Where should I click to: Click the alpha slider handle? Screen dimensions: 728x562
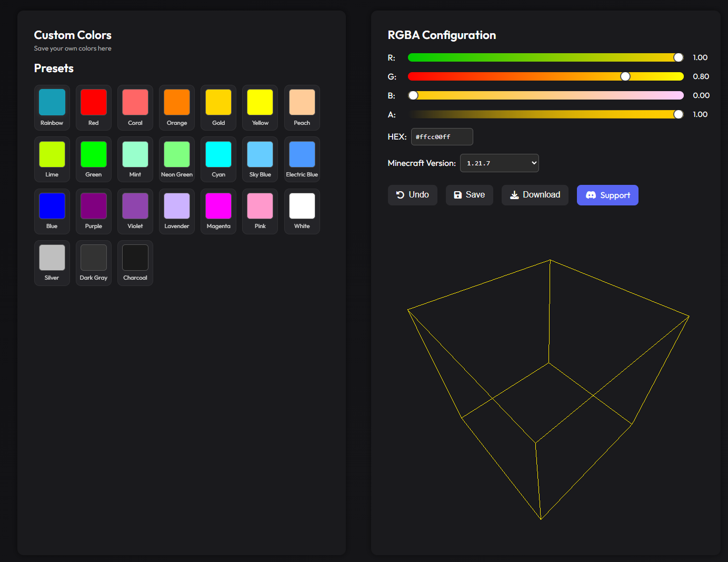678,114
